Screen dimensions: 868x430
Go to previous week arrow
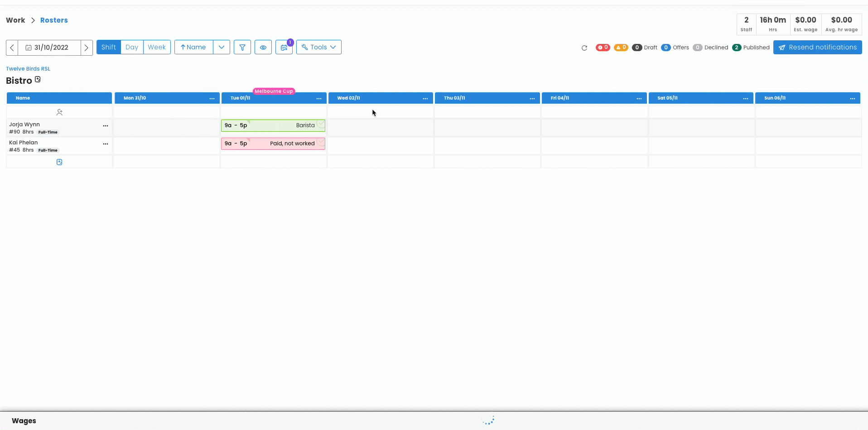12,48
